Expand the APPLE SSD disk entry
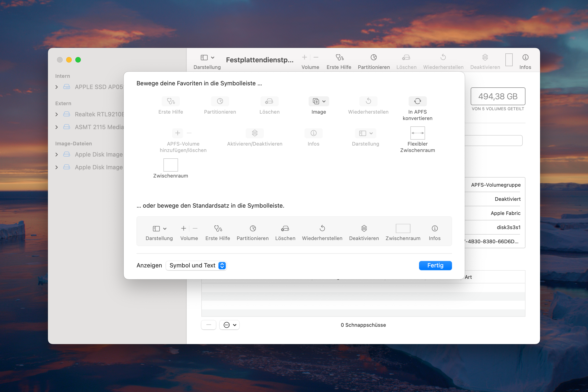The image size is (588, 392). (x=57, y=87)
